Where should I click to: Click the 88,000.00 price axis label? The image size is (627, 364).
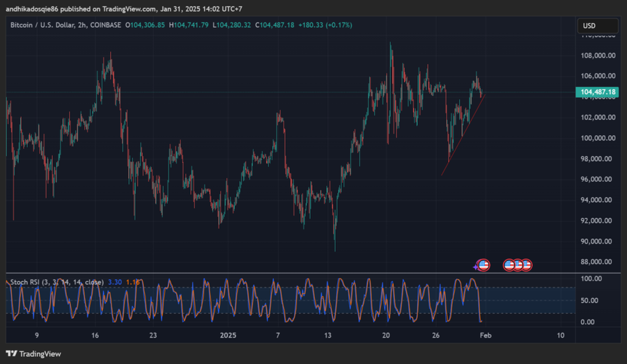(596, 262)
